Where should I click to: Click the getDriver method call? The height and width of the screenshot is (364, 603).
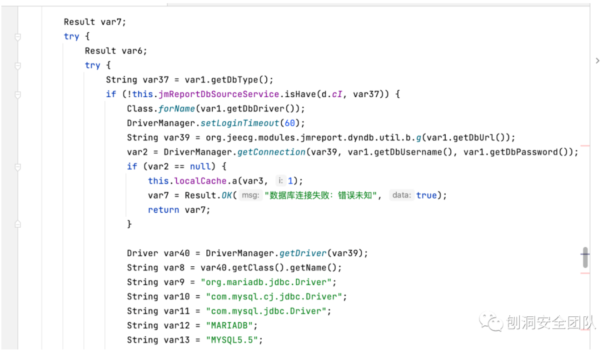pyautogui.click(x=304, y=253)
